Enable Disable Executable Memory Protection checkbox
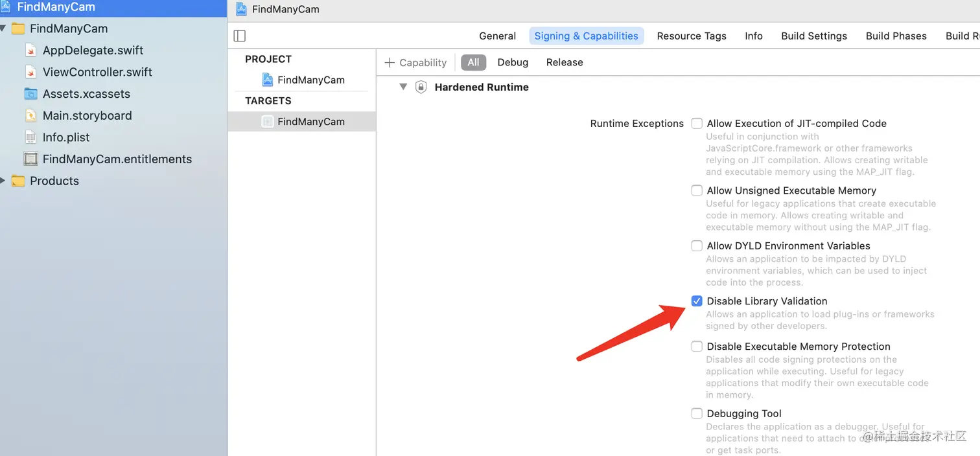The height and width of the screenshot is (456, 980). 697,347
